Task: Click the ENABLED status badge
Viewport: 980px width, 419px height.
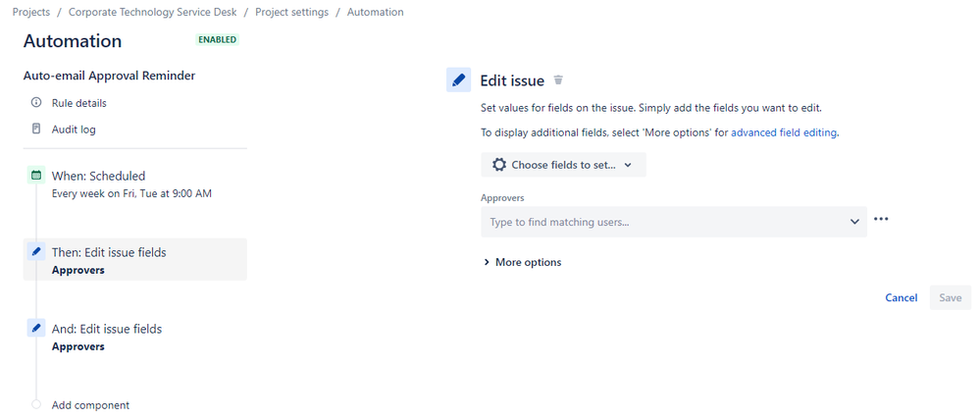Action: tap(218, 40)
